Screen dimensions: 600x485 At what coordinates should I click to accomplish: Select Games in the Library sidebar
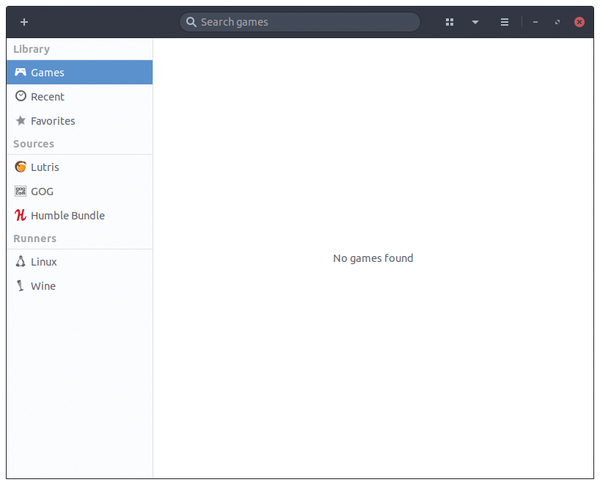pos(80,72)
